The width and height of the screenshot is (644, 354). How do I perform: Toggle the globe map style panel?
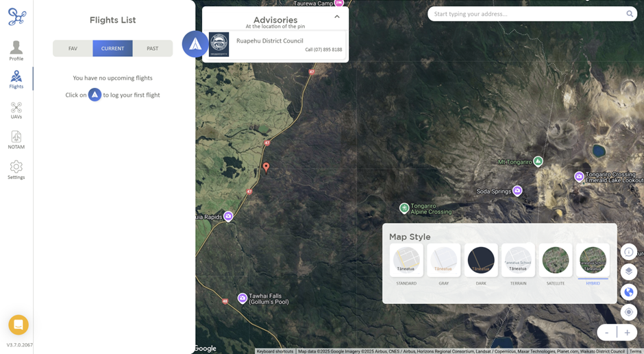tap(628, 292)
